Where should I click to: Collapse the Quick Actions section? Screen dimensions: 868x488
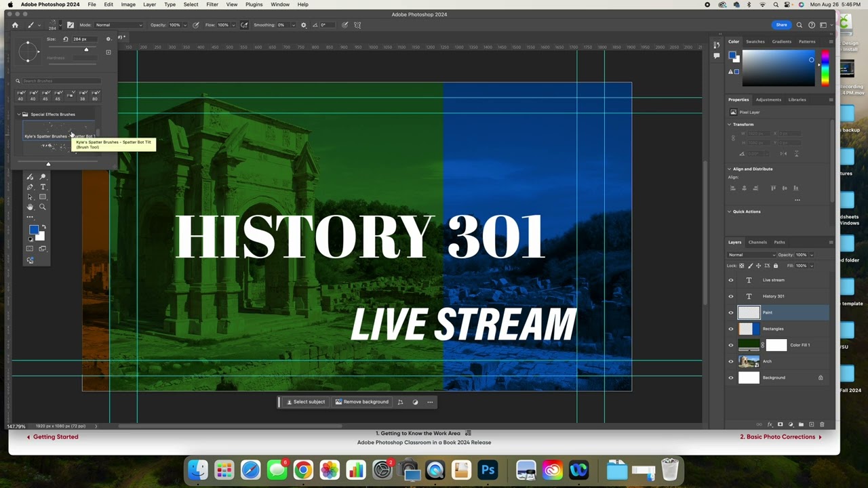click(x=730, y=211)
